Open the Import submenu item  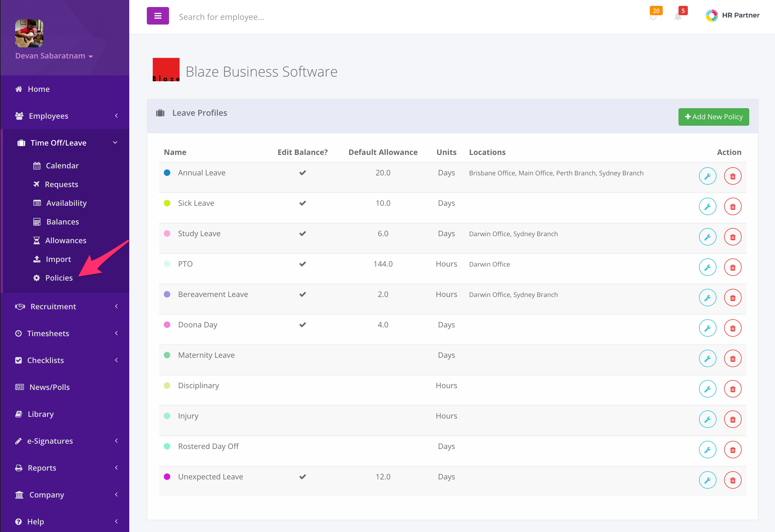(52, 259)
